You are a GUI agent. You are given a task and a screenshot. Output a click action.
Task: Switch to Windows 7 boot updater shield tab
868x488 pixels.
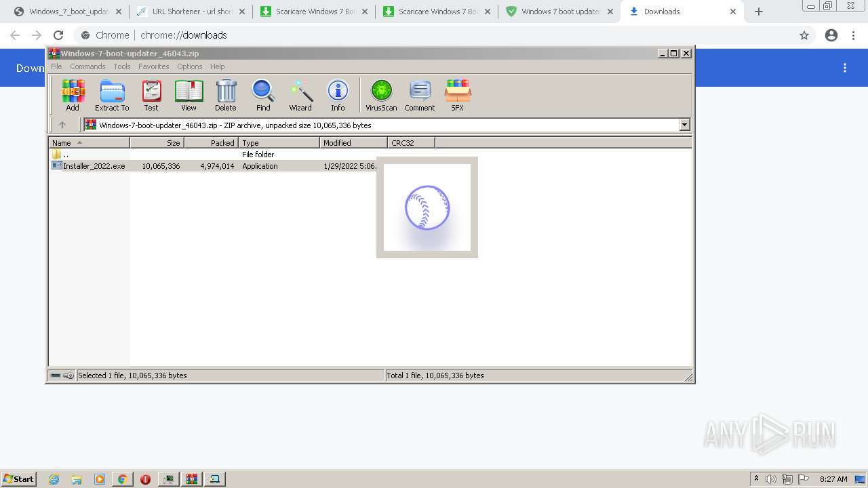559,12
